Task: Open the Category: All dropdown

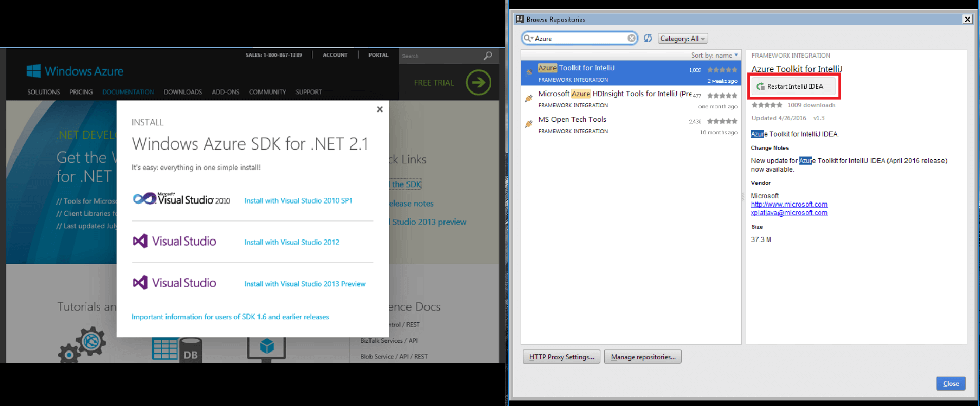Action: [682, 39]
